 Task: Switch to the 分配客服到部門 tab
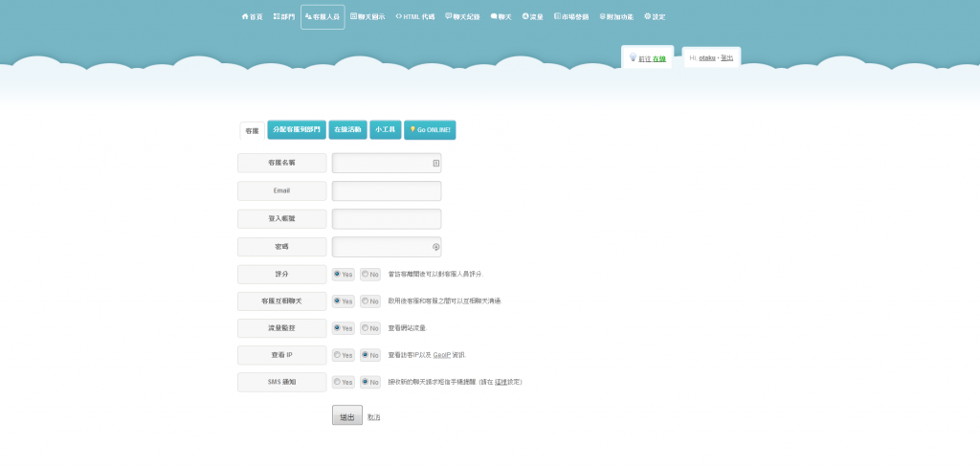[297, 129]
